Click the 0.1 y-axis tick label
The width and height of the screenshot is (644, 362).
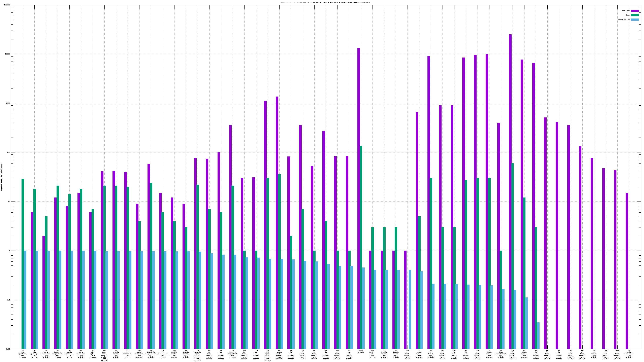tap(9, 300)
